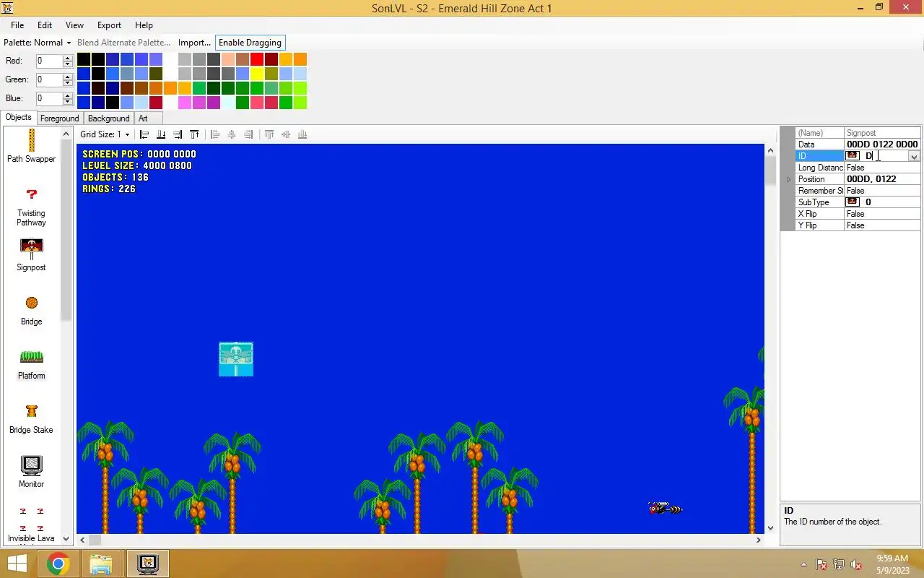Click the Red value input field

[49, 61]
